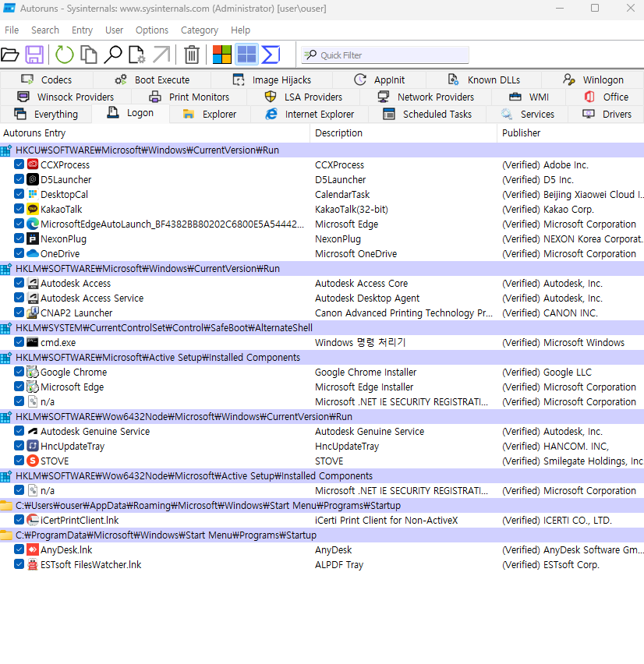
Task: Click the STOVE entry icon
Action: (x=33, y=461)
